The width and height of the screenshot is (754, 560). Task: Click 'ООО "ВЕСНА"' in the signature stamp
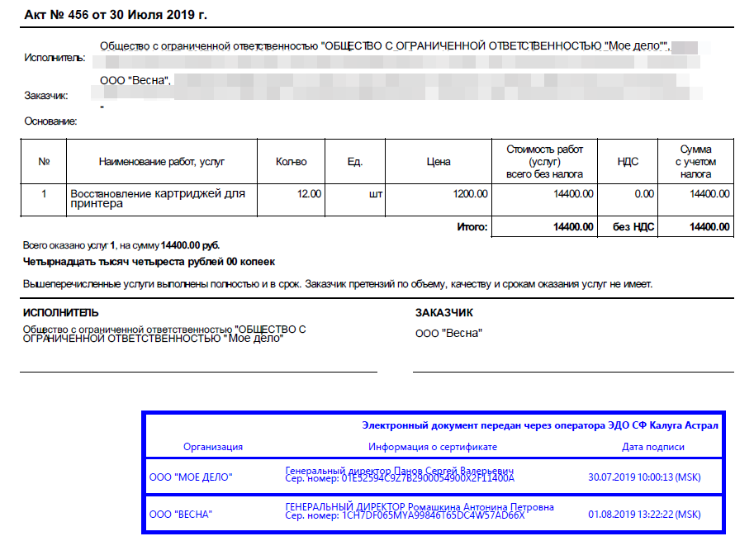click(x=180, y=515)
